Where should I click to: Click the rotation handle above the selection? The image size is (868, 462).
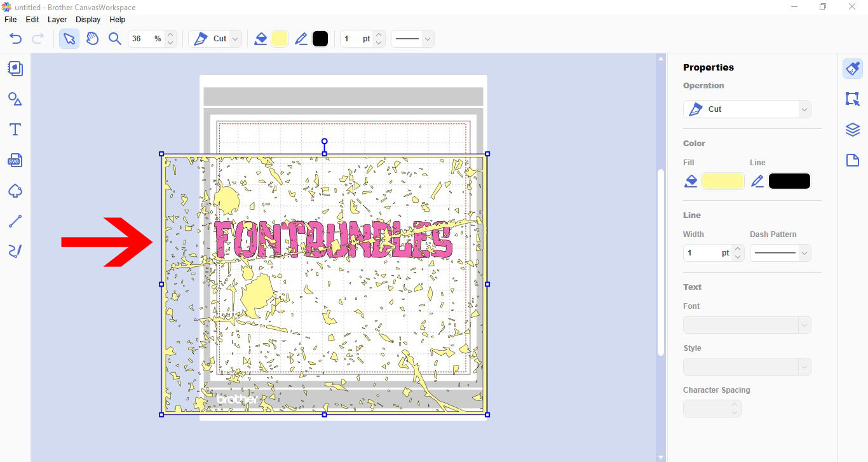tap(325, 142)
